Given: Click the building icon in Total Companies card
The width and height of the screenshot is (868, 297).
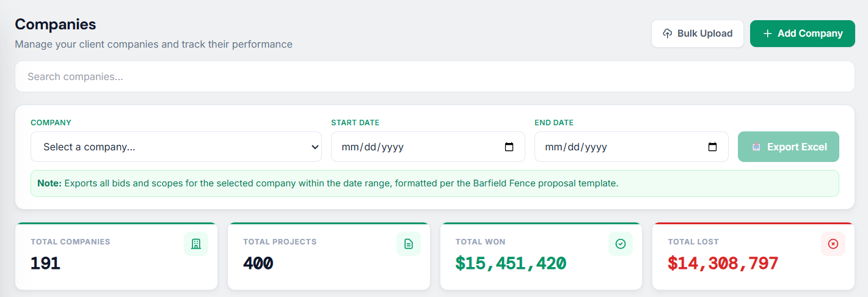Looking at the screenshot, I should tap(196, 244).
